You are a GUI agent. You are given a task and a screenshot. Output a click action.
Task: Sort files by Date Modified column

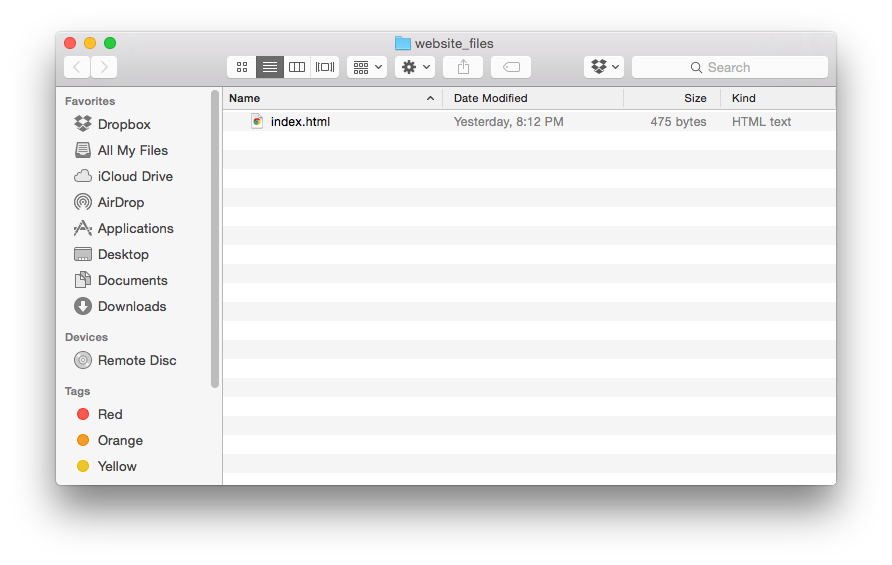coord(490,98)
